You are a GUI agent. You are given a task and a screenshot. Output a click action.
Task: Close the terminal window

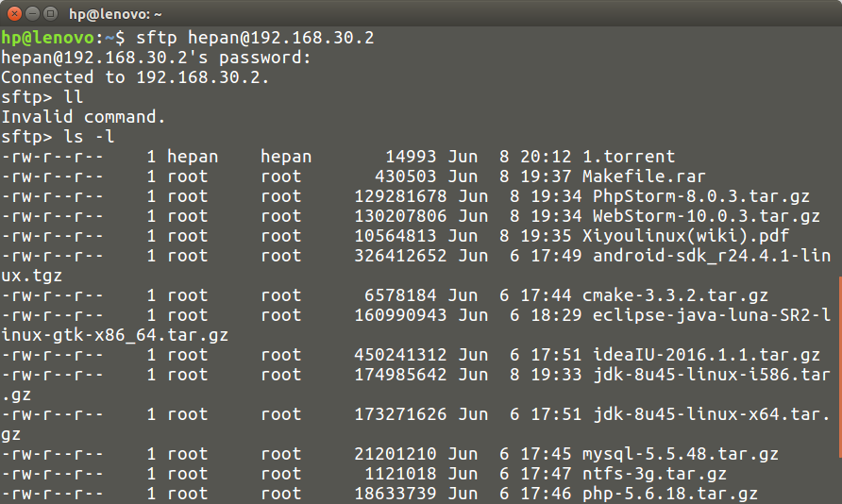tap(13, 14)
